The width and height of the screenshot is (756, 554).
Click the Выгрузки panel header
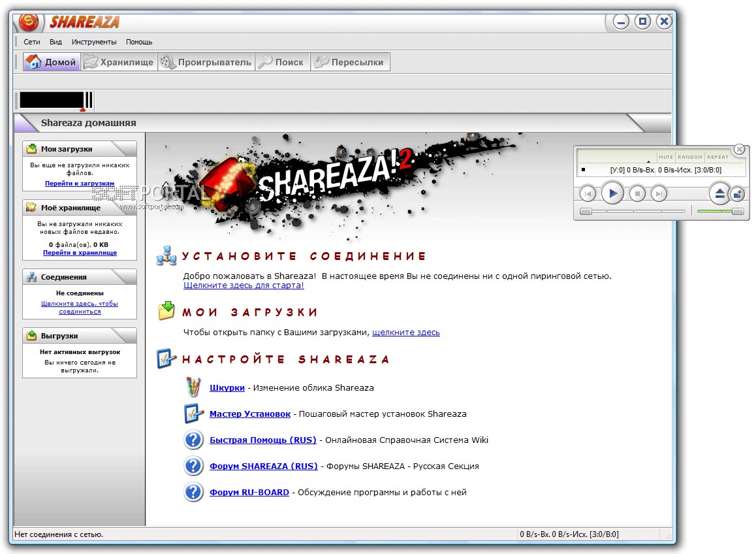coord(80,335)
